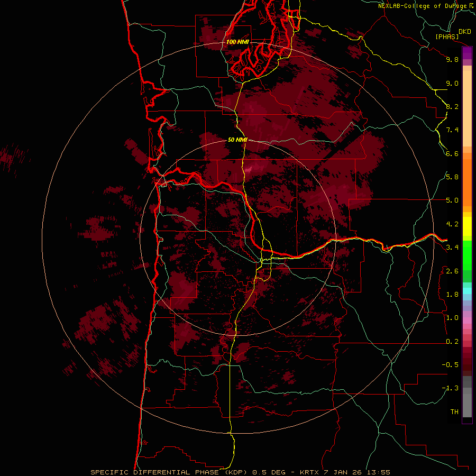The width and height of the screenshot is (476, 476).
Task: Click the 5.8 scale value label
Action: point(452,177)
